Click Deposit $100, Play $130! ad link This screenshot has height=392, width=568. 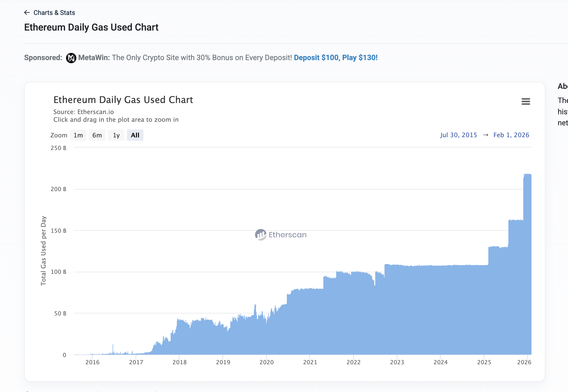click(336, 58)
